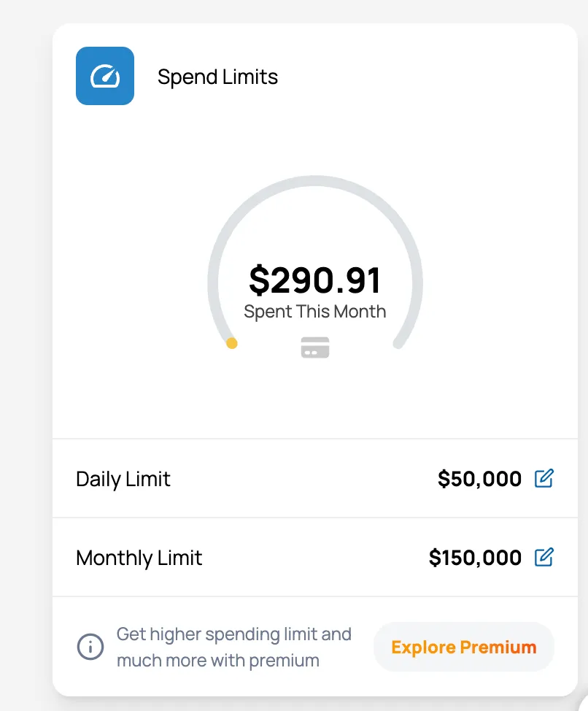Click the Spend Limits card header
Image resolution: width=588 pixels, height=711 pixels.
pos(217,76)
